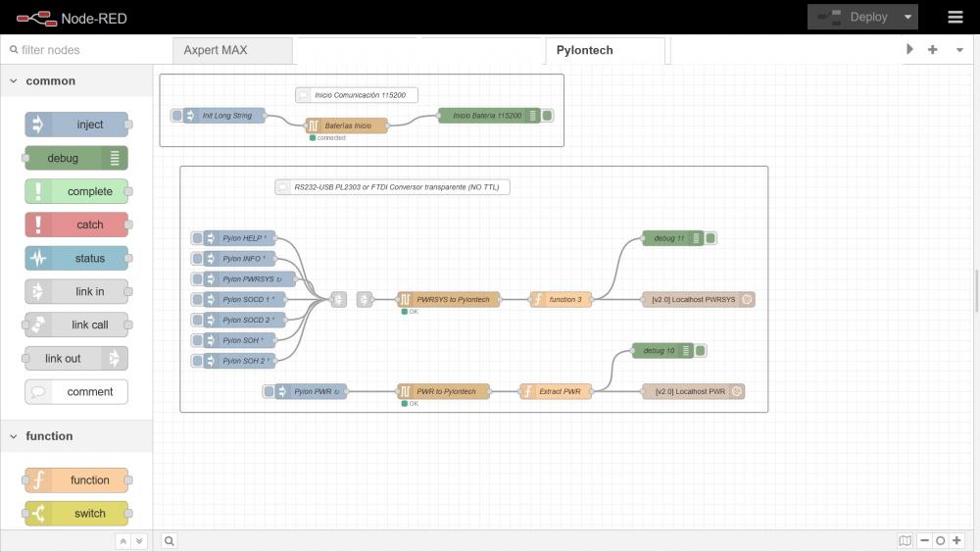The image size is (980, 552).
Task: Select the complete palette node
Action: (x=76, y=191)
